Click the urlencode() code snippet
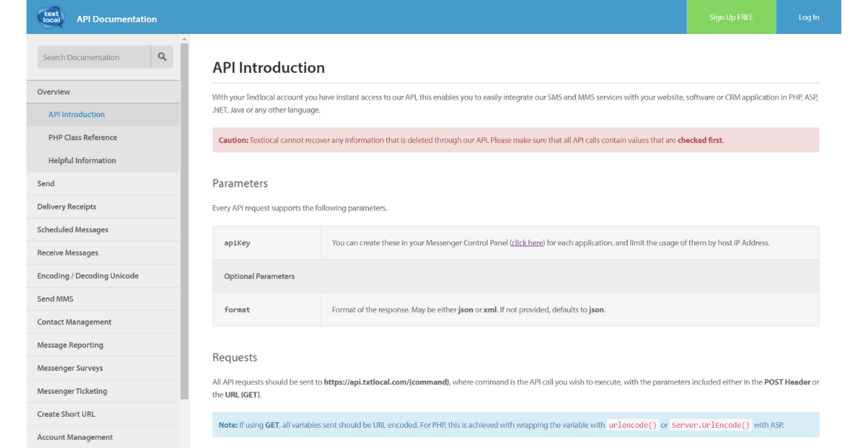 pyautogui.click(x=633, y=426)
